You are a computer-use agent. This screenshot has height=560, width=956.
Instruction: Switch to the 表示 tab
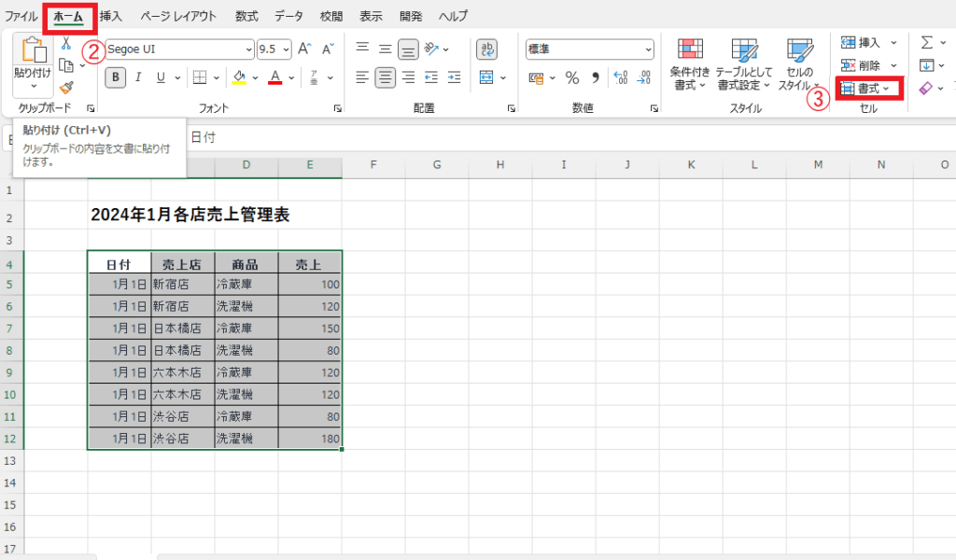point(371,17)
